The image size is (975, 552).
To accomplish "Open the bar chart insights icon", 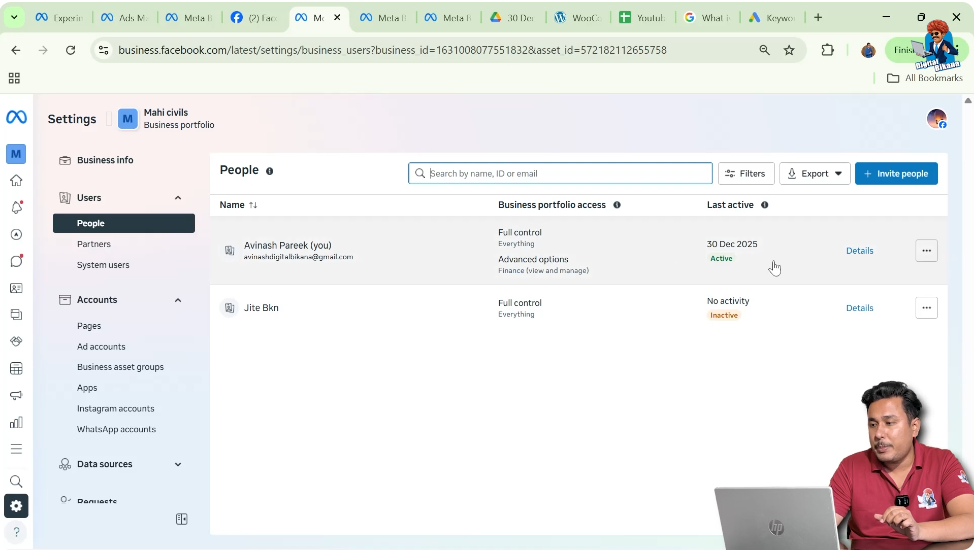I will pyautogui.click(x=16, y=423).
